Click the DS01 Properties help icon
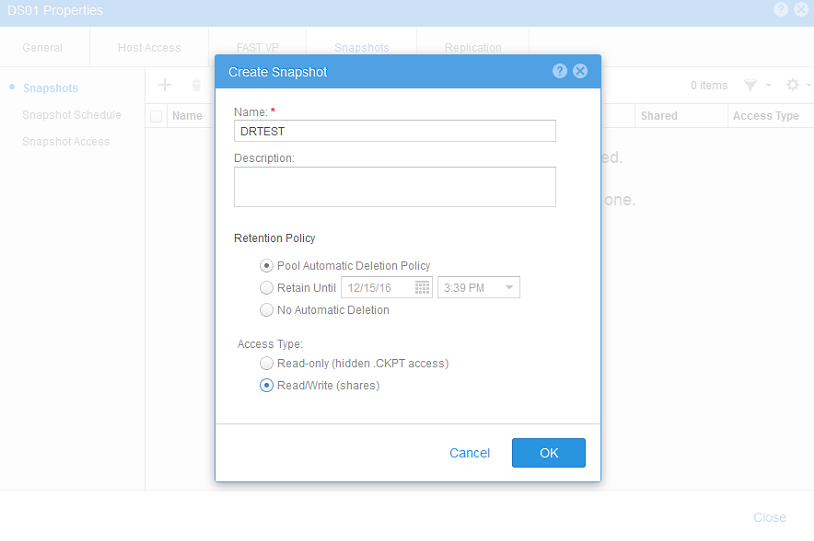 click(x=780, y=10)
